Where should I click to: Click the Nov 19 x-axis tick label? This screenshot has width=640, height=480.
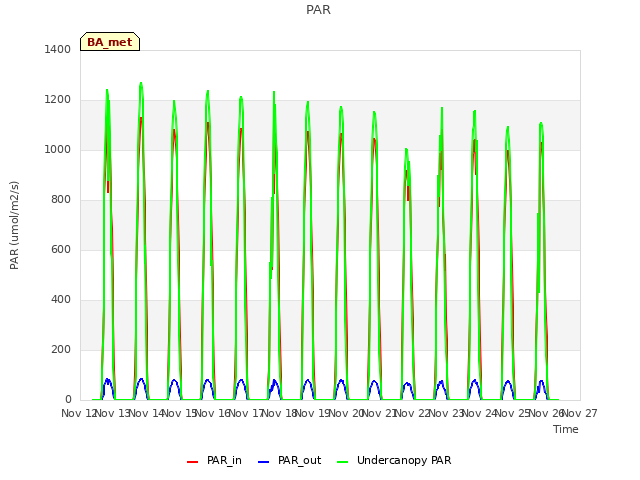coord(313,413)
